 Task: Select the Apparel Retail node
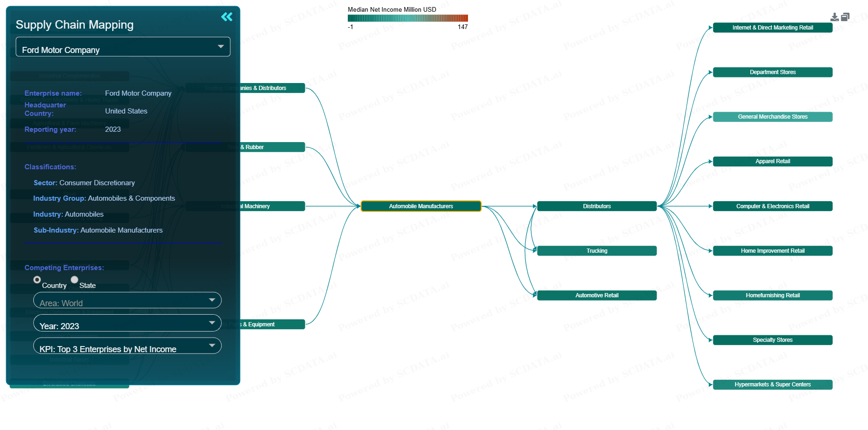[x=773, y=161]
